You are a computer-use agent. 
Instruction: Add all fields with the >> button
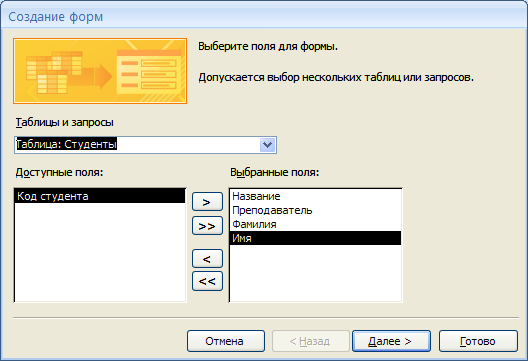pos(207,226)
